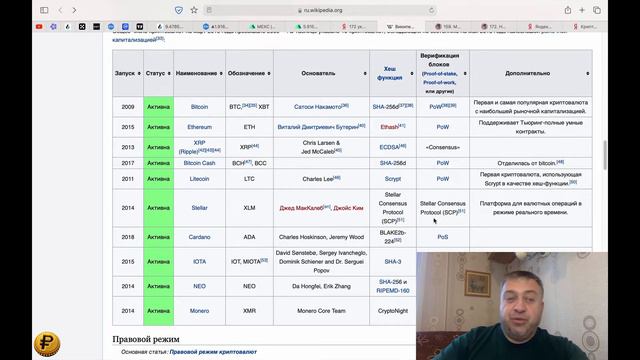Open the IOTA name link
Screen dimensions: 640x360
pos(199,262)
